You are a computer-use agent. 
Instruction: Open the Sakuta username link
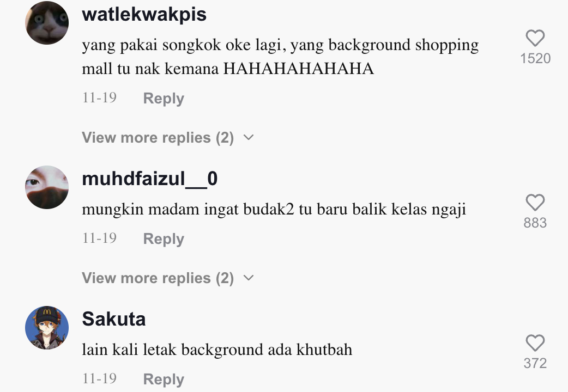tap(114, 319)
